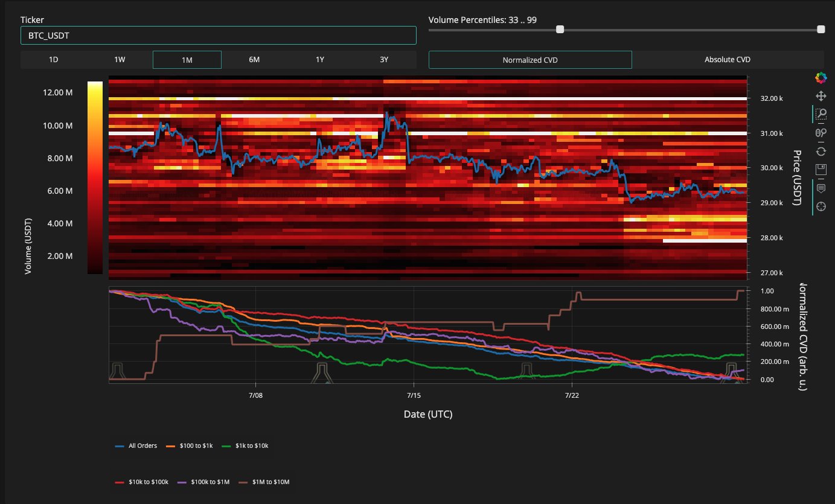This screenshot has height=504, width=835.
Task: Select the 1W time range
Action: click(120, 60)
